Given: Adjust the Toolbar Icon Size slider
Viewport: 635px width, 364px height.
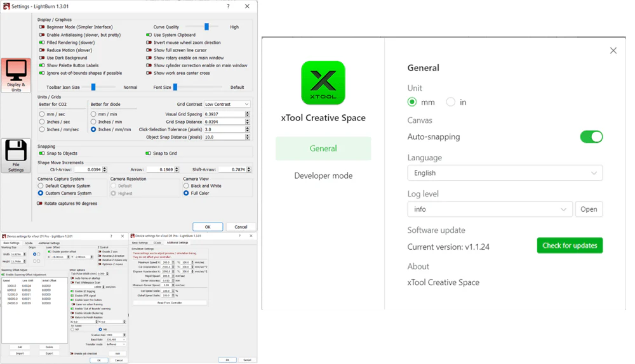Looking at the screenshot, I should click(x=93, y=87).
